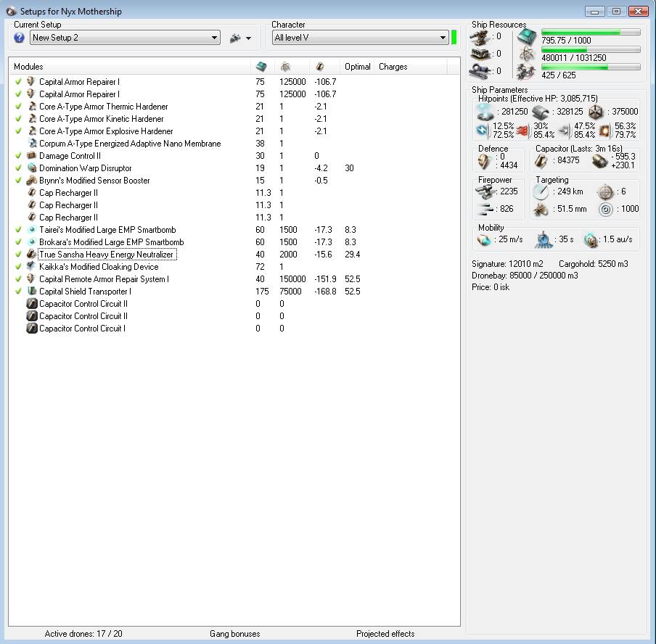Toggle Brynn's Modified Sensor Booster checkmark

(x=18, y=181)
